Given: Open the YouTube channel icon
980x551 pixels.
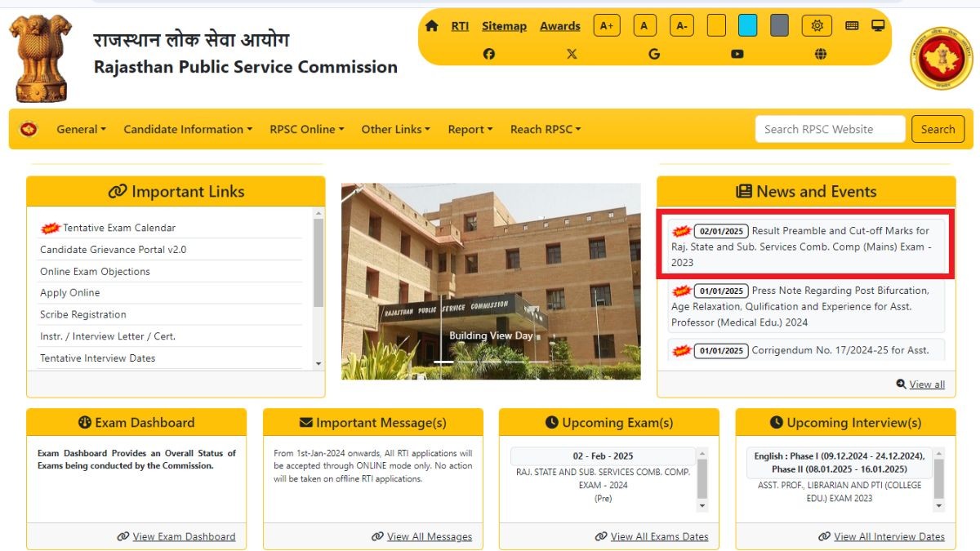Looking at the screenshot, I should tap(737, 54).
